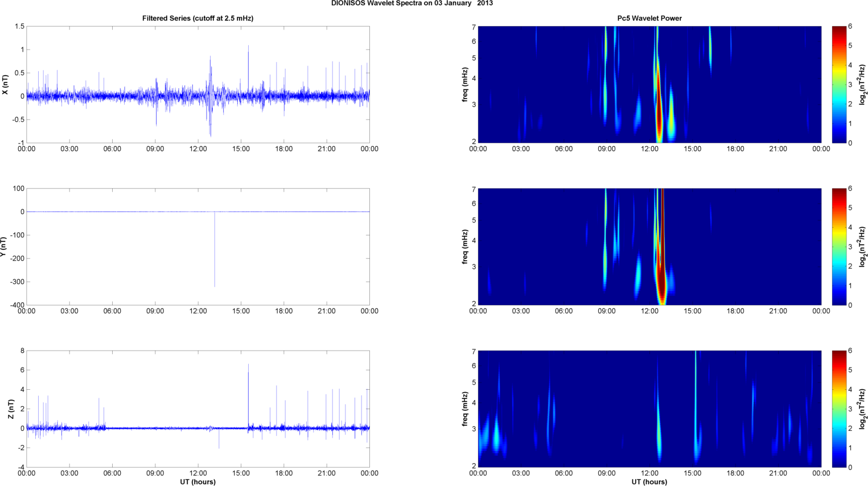Click the red peak in top spectrogram

[x=659, y=108]
